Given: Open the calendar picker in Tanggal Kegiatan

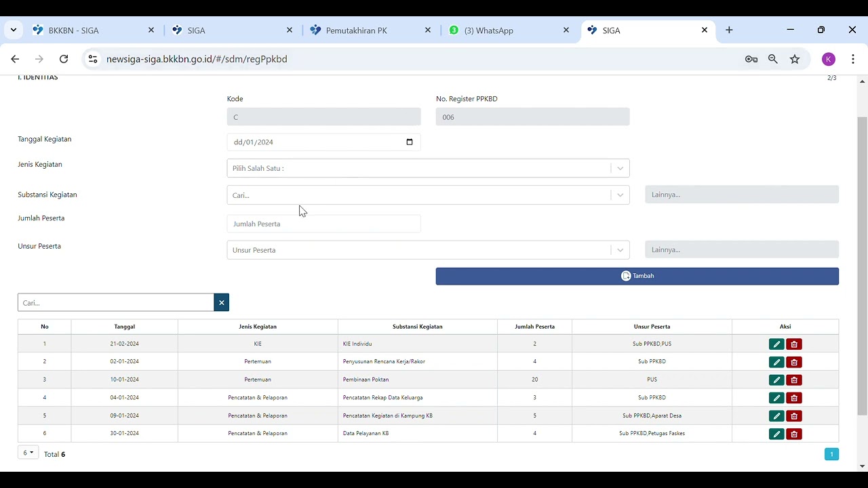Looking at the screenshot, I should tap(409, 142).
